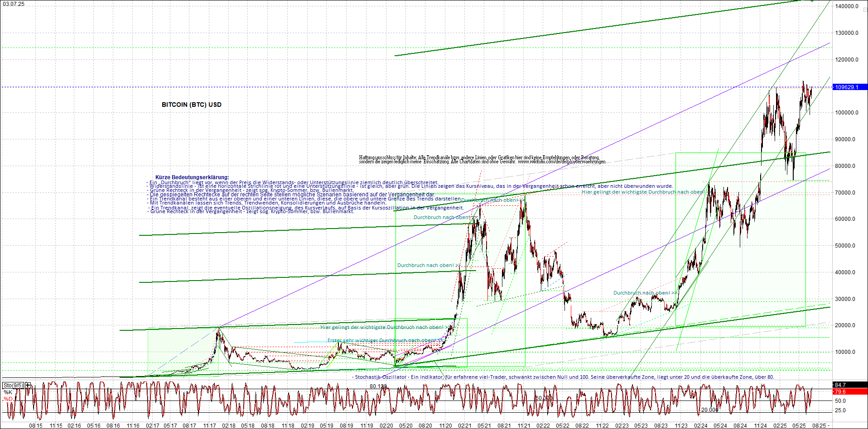
Task: Click the Stochastik Oszillator description text
Action: (563, 377)
